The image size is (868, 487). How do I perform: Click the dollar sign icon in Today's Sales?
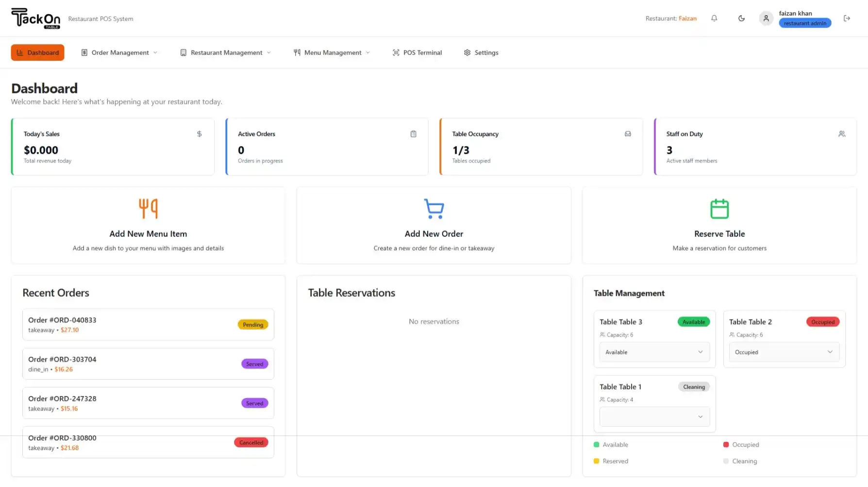(x=199, y=134)
